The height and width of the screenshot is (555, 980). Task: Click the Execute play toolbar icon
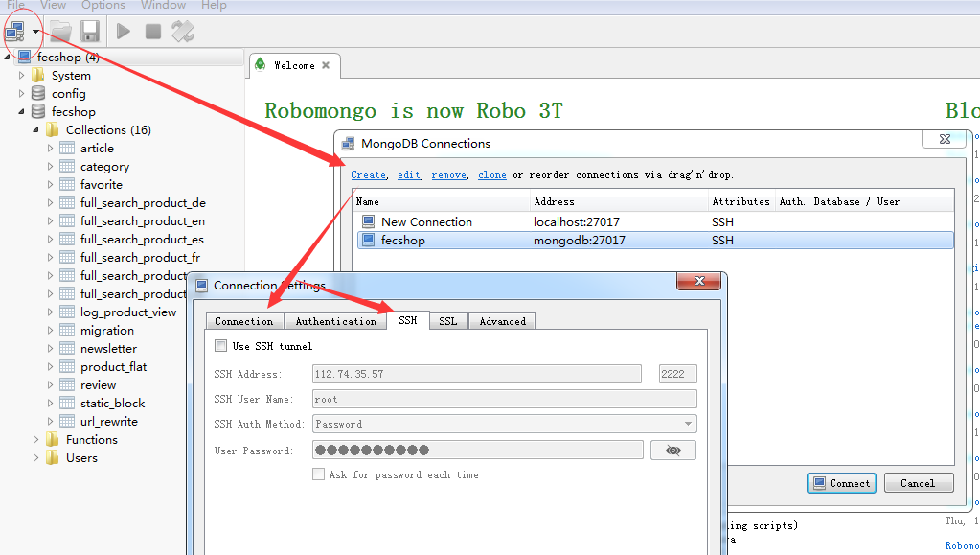pos(124,31)
